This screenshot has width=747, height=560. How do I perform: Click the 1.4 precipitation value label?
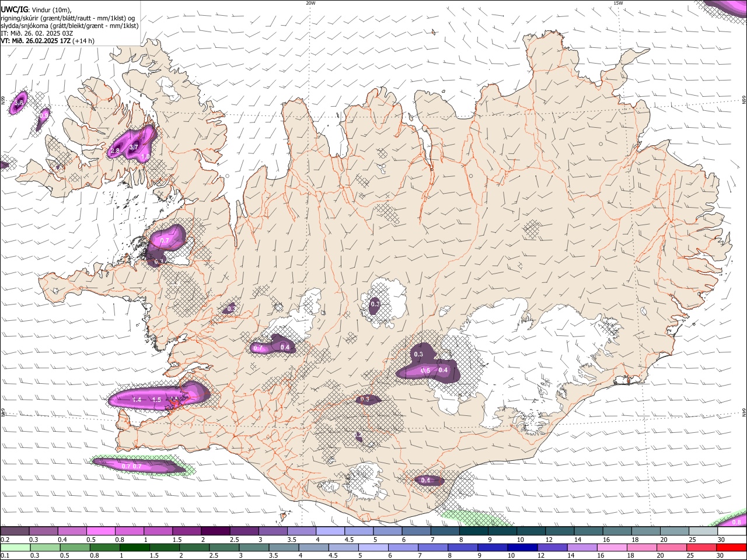click(137, 400)
